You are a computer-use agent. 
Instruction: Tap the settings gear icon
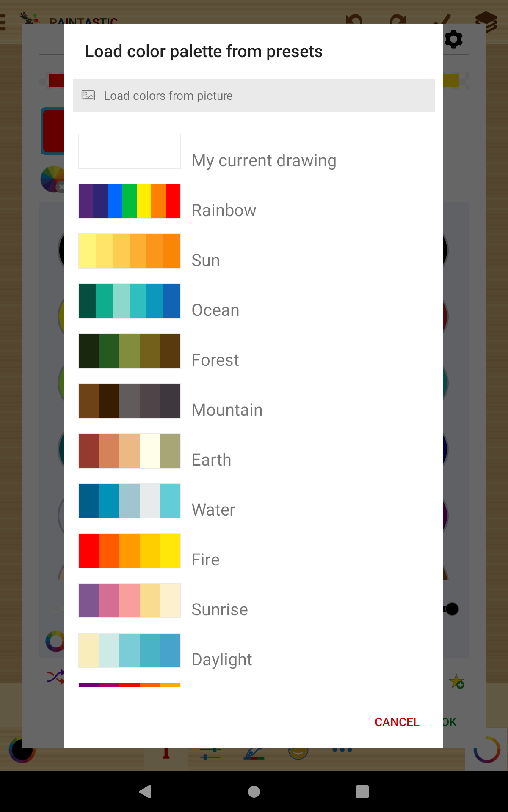coord(453,39)
